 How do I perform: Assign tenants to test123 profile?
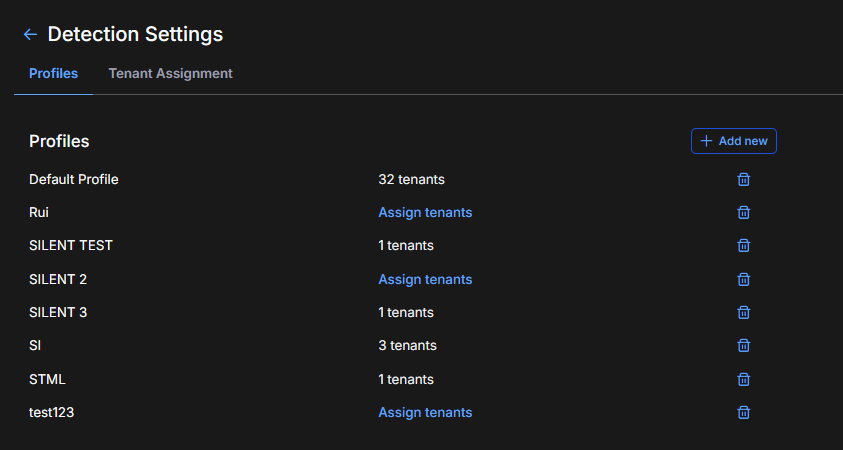click(425, 412)
